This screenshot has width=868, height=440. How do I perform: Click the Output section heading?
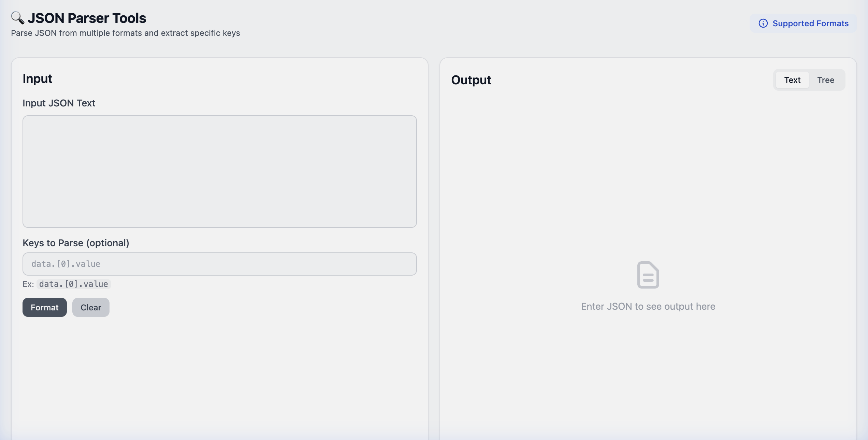471,80
